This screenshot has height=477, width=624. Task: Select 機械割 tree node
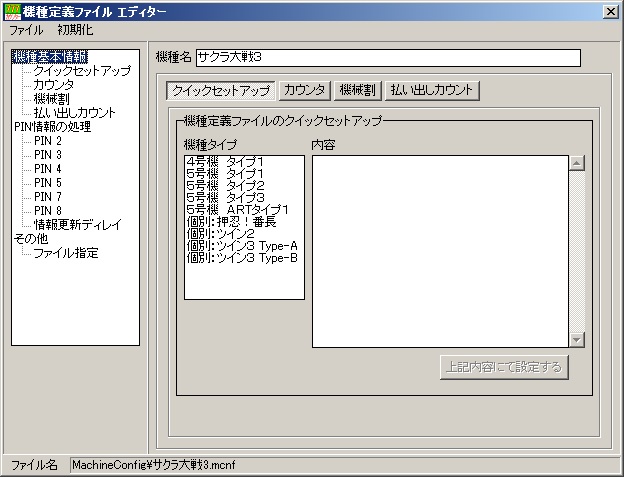52,99
